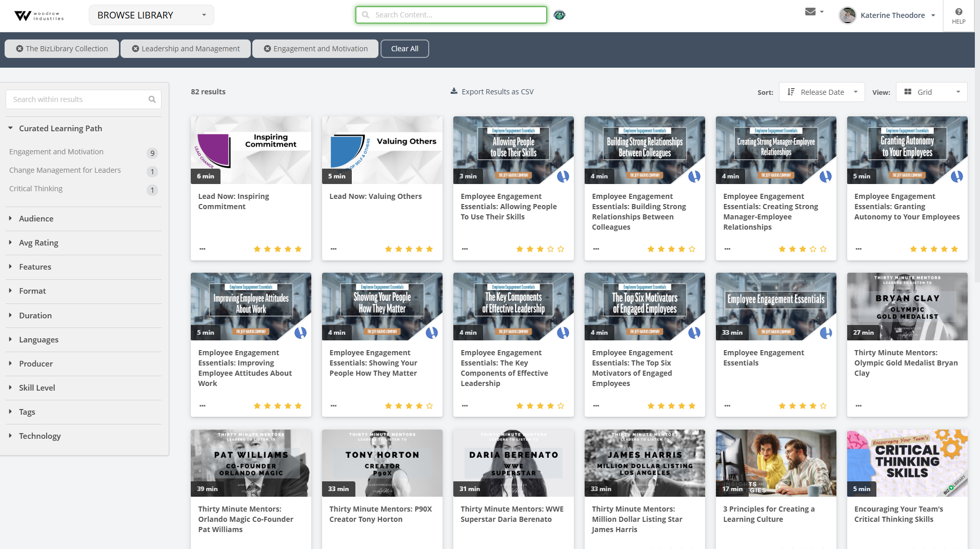This screenshot has height=549, width=980.
Task: Click the magnifier in Search within results
Action: 152,99
